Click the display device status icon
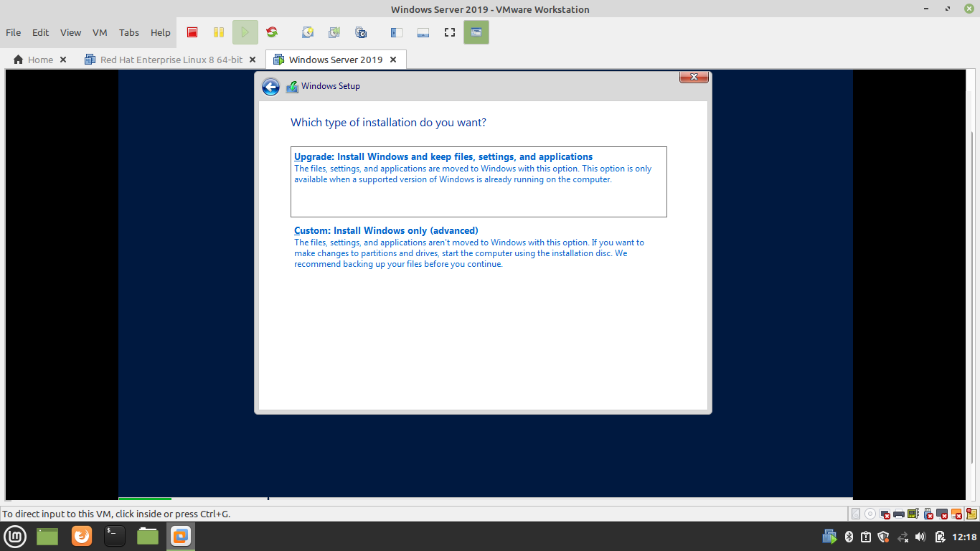Viewport: 980px width, 551px height. tap(942, 514)
